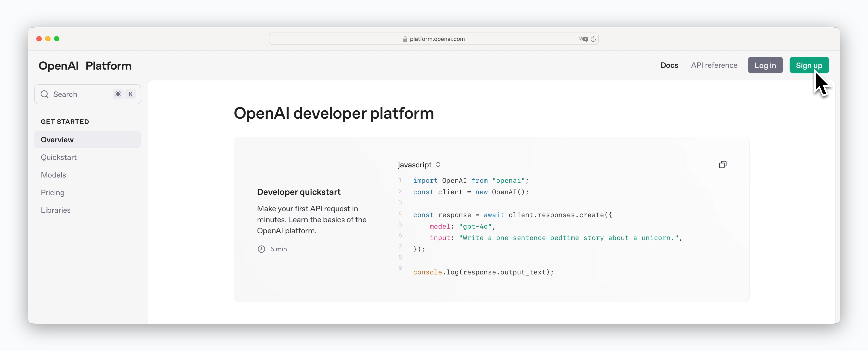The image size is (868, 351).
Task: Click the OpenAI Platform logo
Action: point(85,66)
